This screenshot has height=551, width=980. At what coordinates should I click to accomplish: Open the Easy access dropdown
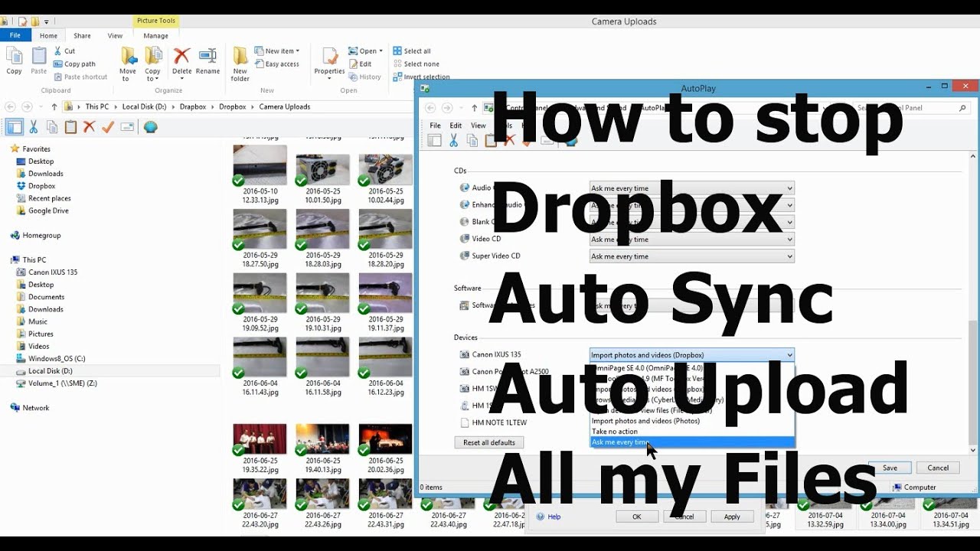277,64
